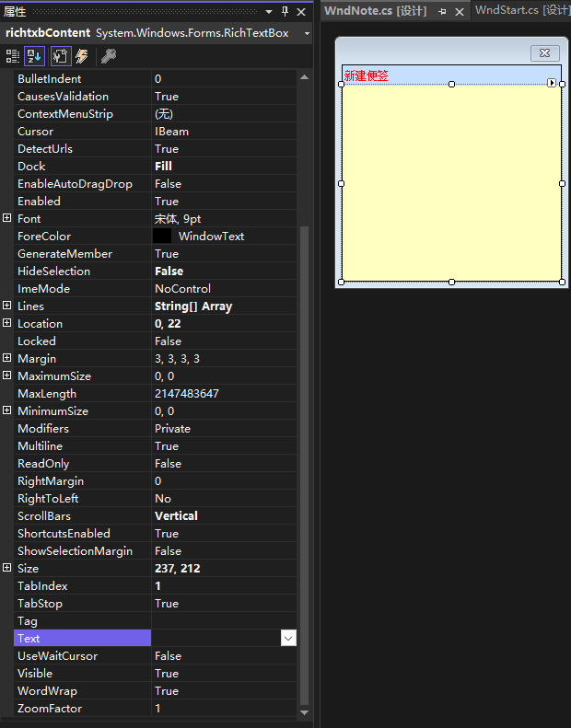Click the Property Pages wrench icon

(108, 56)
